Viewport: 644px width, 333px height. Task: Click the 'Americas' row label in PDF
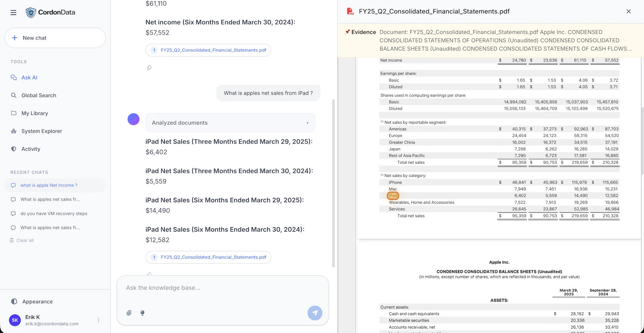click(x=398, y=129)
